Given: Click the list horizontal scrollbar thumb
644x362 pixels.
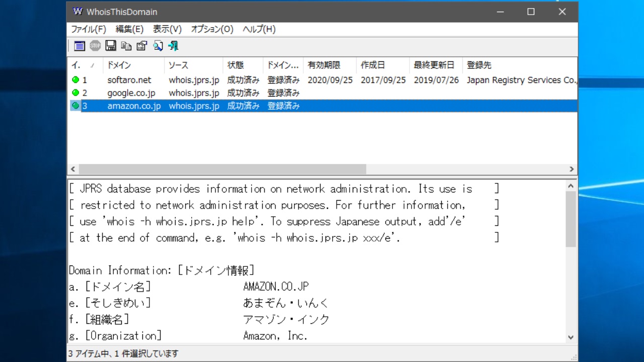Looking at the screenshot, I should (x=222, y=169).
